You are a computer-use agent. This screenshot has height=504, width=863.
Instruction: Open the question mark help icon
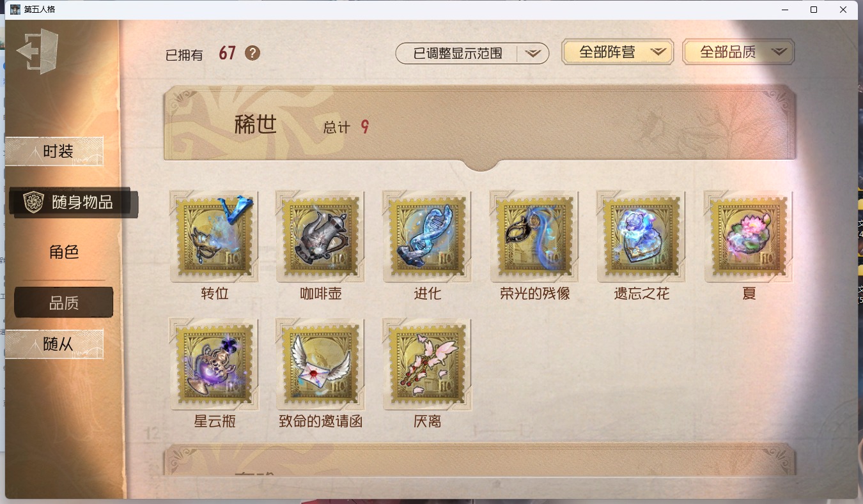pyautogui.click(x=253, y=53)
